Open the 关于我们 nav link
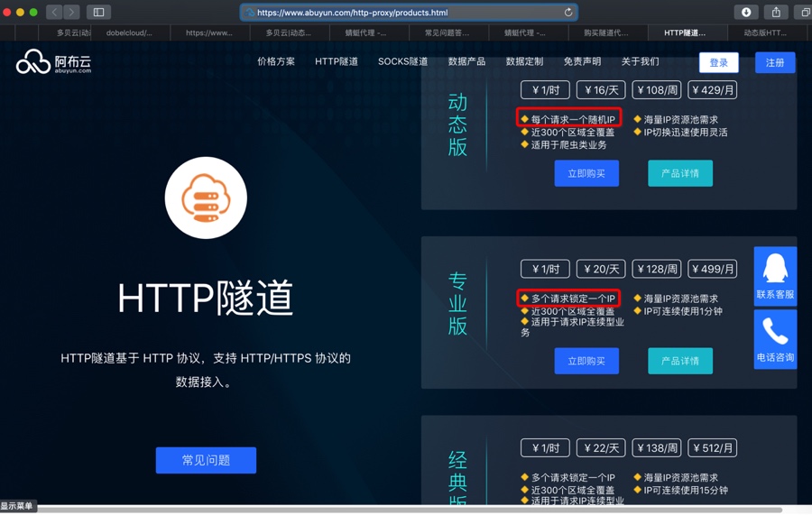Viewport: 812px width, 515px height. [x=640, y=61]
